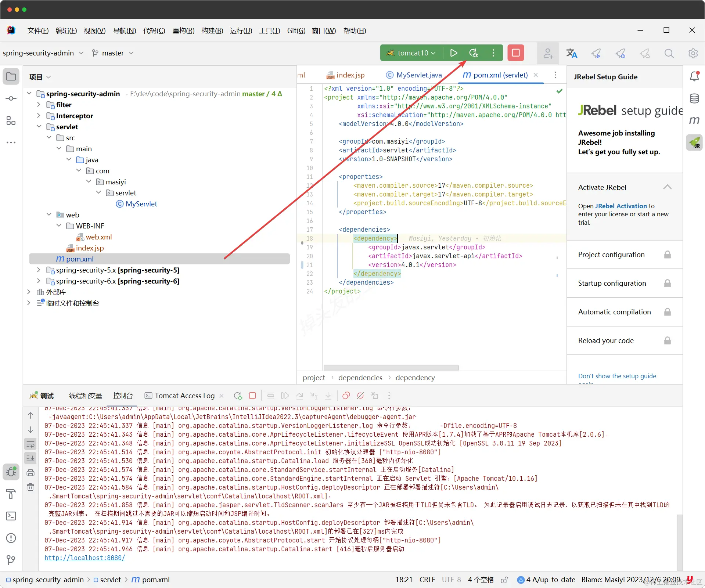Open the Commit tool window
The height and width of the screenshot is (588, 705).
11,98
